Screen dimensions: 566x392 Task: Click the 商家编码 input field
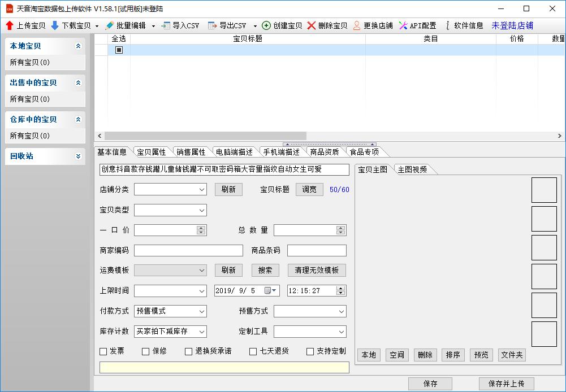point(188,250)
